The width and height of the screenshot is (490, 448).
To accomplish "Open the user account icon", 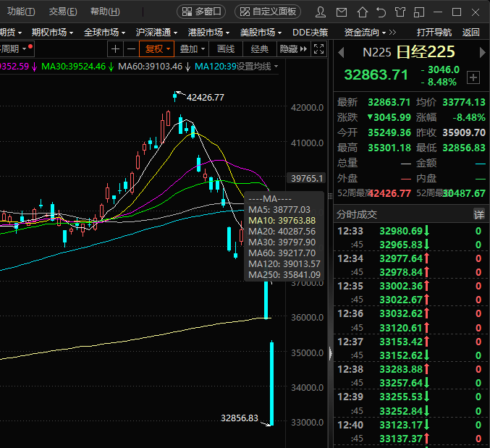I will 321,12.
